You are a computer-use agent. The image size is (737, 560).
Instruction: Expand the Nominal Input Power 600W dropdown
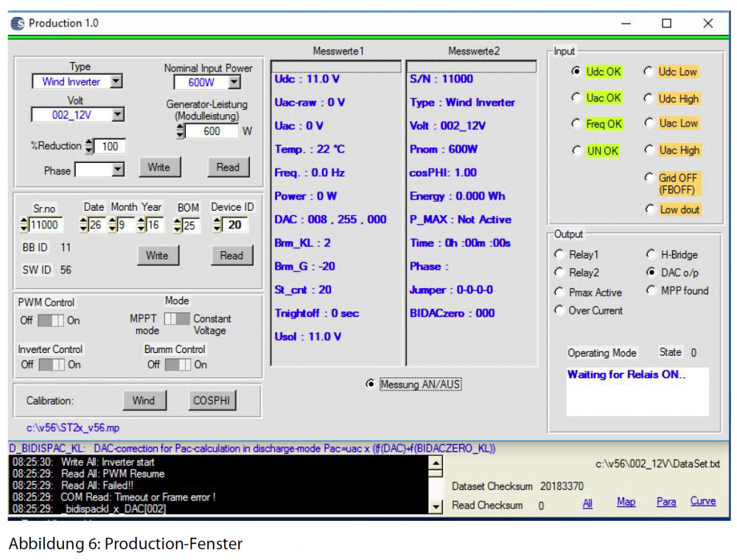click(234, 83)
